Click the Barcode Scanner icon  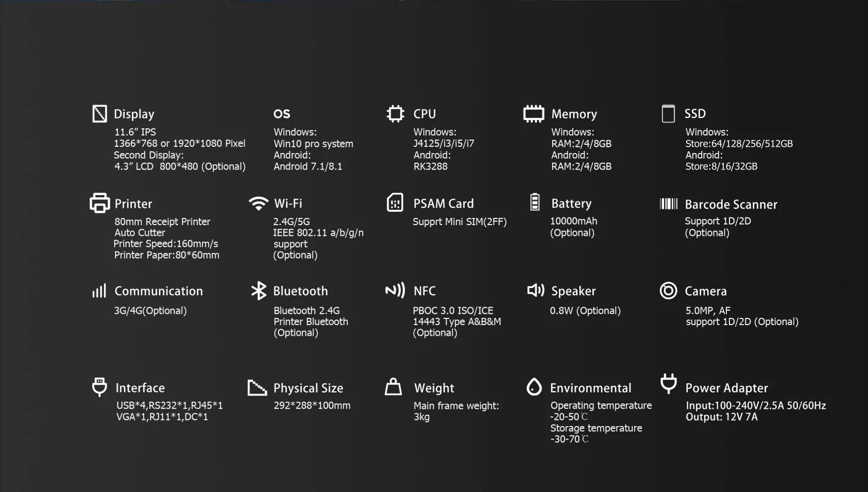click(669, 203)
